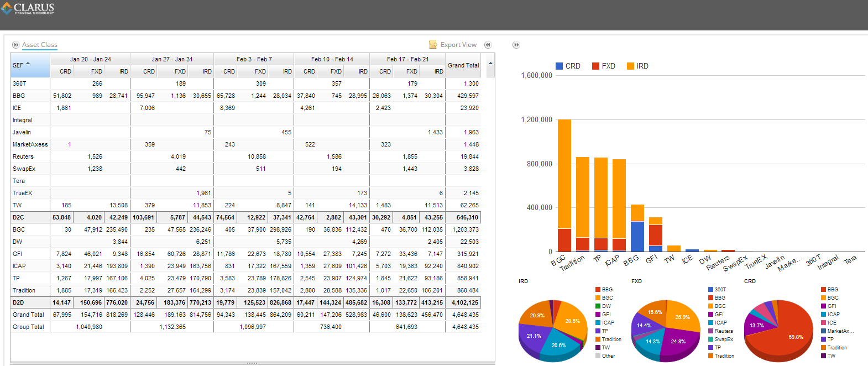The image size is (868, 366).
Task: Toggle CRD series in bar chart legend
Action: click(x=568, y=66)
